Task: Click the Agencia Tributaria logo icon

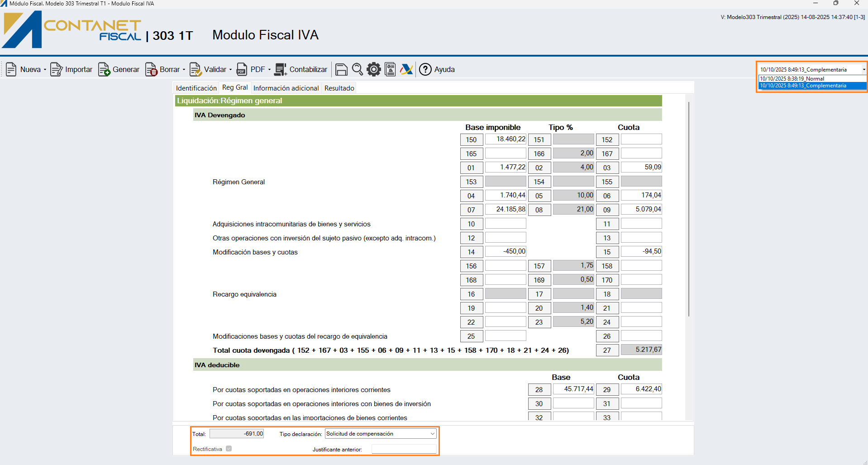Action: (x=406, y=69)
